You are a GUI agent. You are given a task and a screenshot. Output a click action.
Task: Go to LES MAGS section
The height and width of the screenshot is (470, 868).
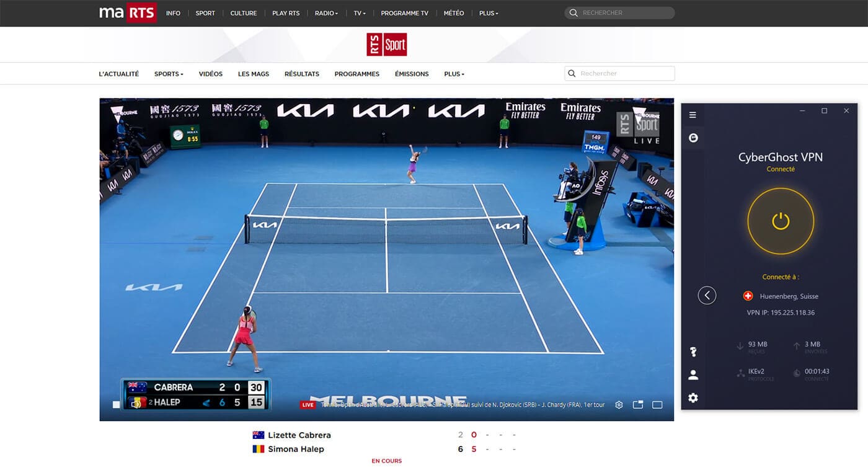(x=254, y=74)
